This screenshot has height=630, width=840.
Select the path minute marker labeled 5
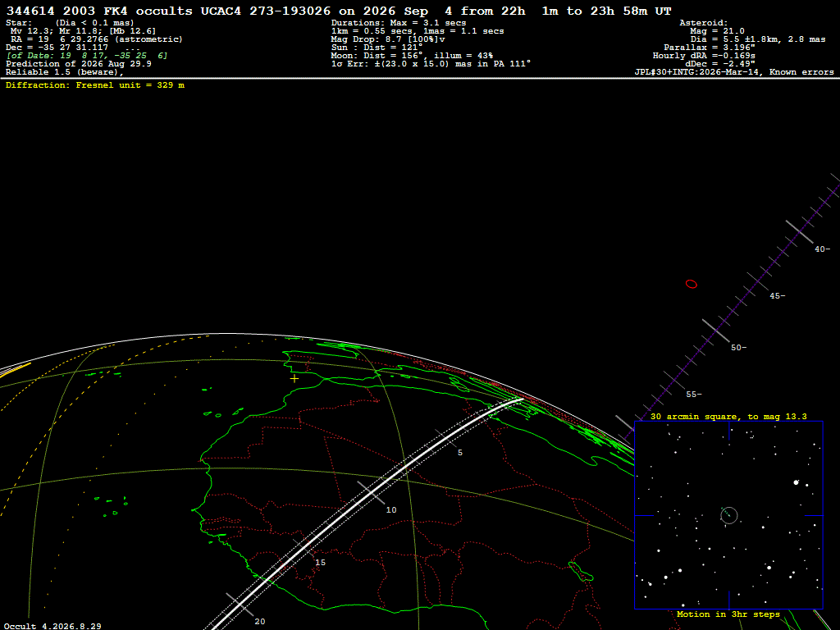point(459,453)
